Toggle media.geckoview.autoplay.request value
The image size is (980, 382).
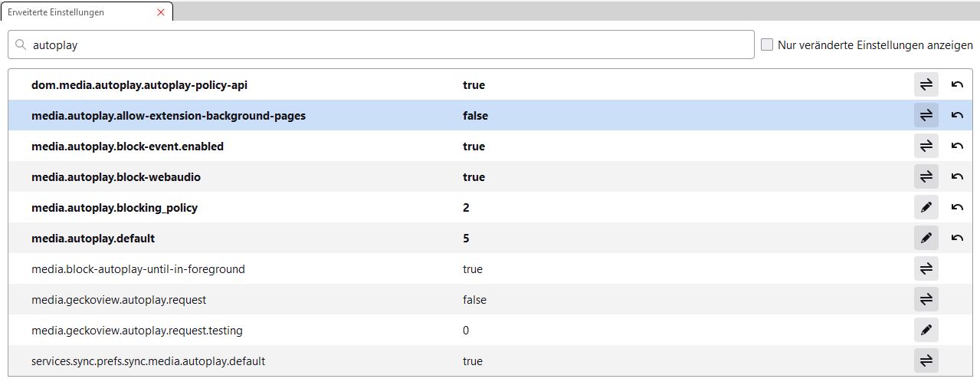click(x=926, y=300)
